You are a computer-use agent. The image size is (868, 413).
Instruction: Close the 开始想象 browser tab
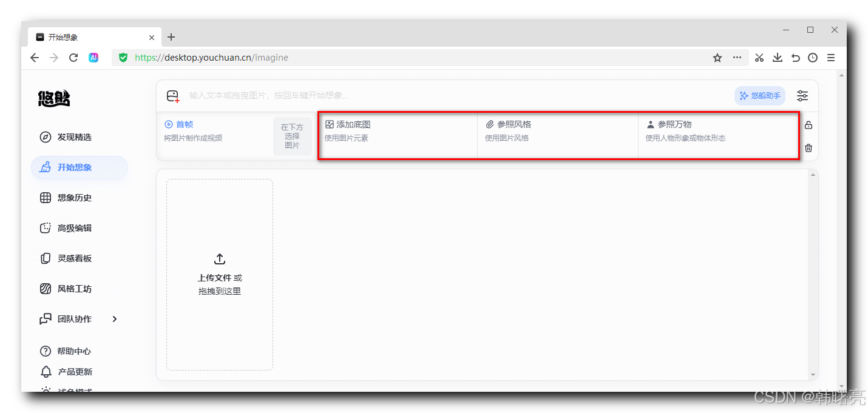pos(152,38)
